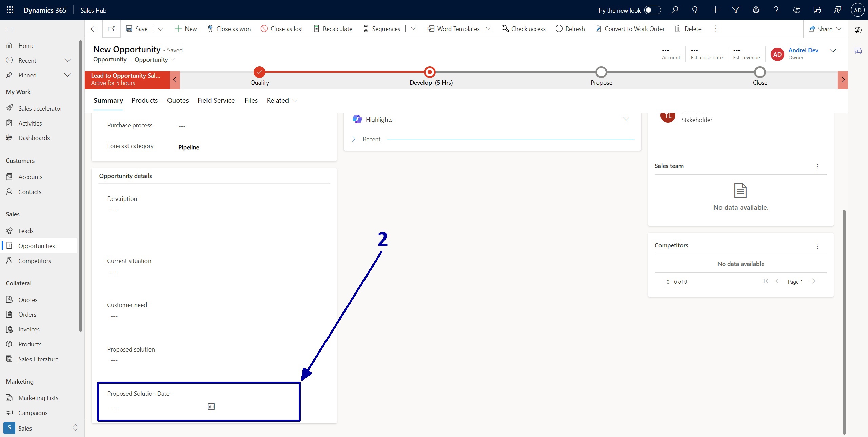The width and height of the screenshot is (868, 437).
Task: Click Check access command
Action: point(524,29)
